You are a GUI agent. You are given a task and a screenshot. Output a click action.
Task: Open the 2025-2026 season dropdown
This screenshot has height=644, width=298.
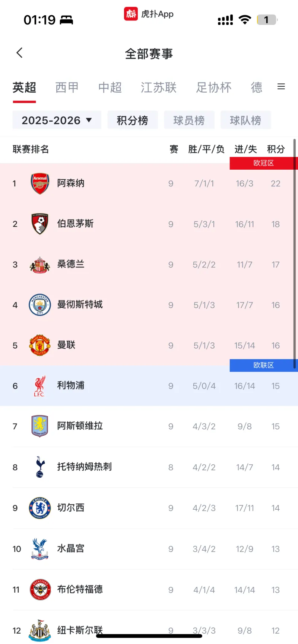[57, 120]
